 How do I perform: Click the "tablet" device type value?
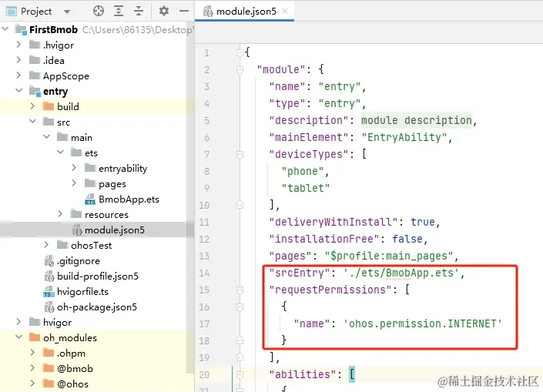[306, 188]
